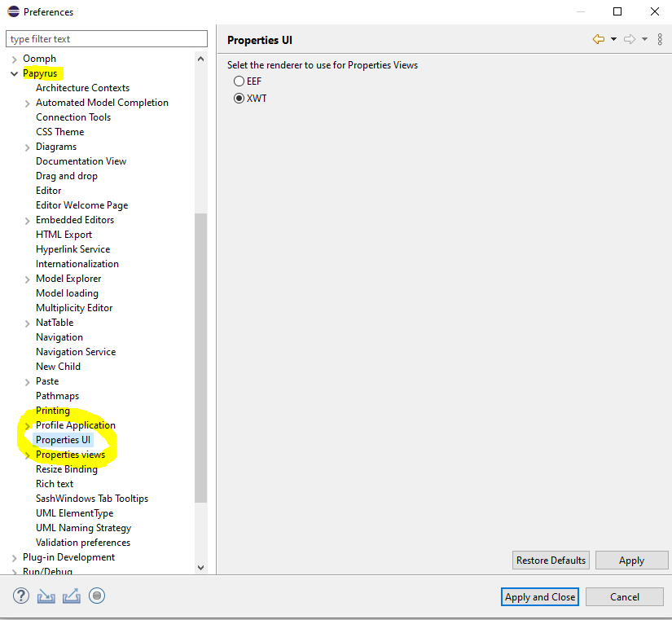Click the Cancel button

625,596
